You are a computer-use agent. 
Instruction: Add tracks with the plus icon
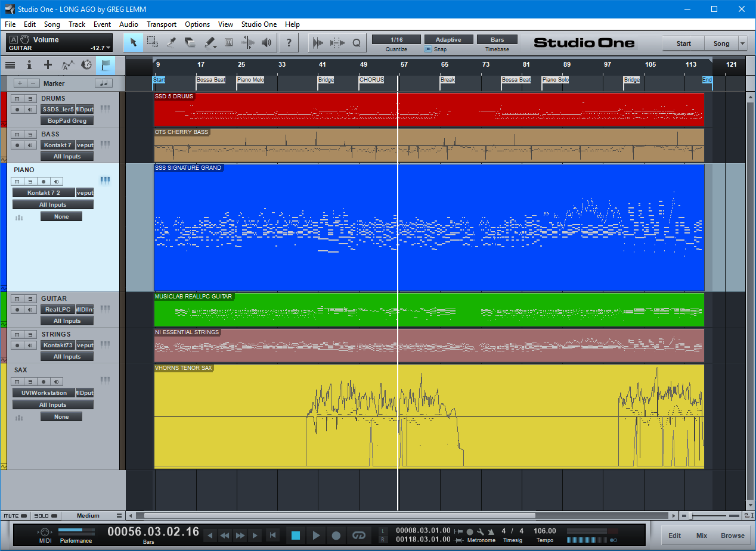pyautogui.click(x=48, y=65)
